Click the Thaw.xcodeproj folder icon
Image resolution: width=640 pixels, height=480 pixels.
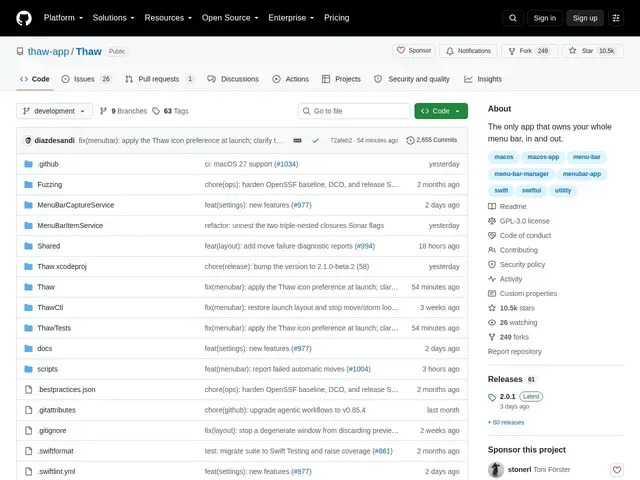28,267
